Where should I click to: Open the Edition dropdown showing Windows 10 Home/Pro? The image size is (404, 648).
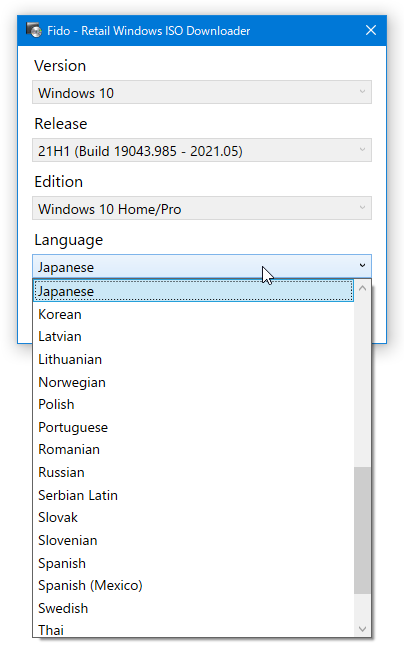[x=202, y=208]
